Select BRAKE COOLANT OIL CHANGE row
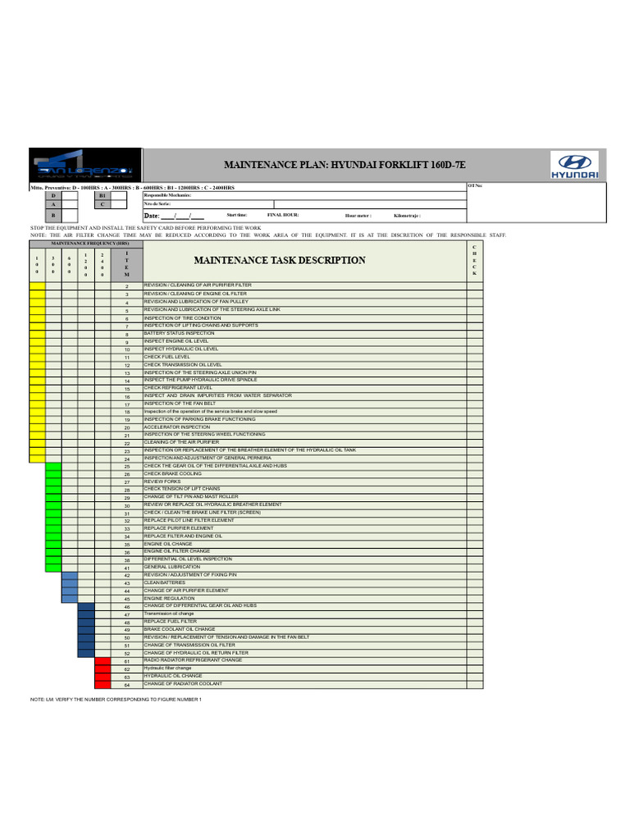The width and height of the screenshot is (630, 840). [305, 629]
